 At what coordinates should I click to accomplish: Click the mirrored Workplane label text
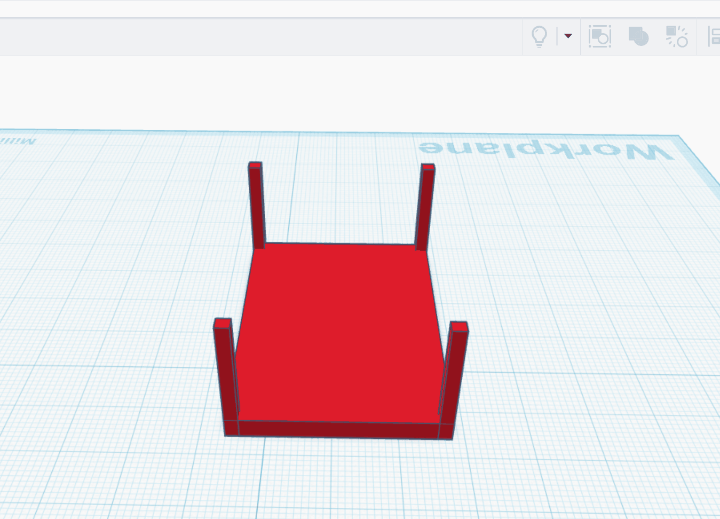[545, 151]
